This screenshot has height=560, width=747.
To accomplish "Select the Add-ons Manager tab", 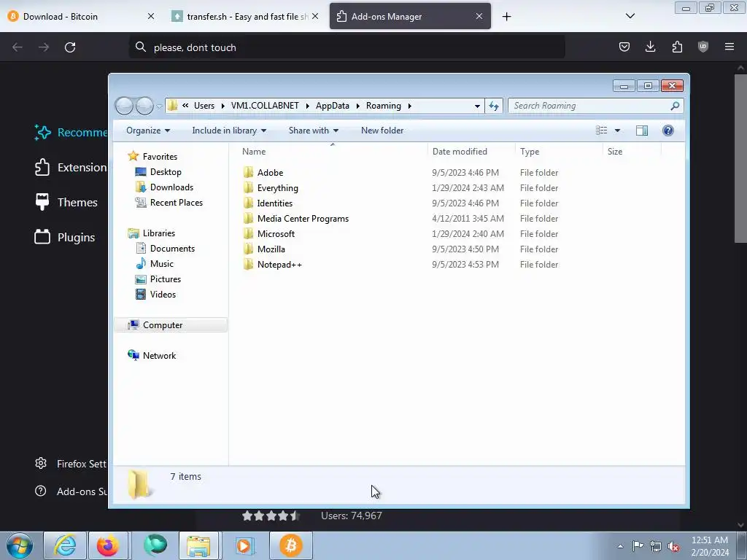I will tap(410, 16).
